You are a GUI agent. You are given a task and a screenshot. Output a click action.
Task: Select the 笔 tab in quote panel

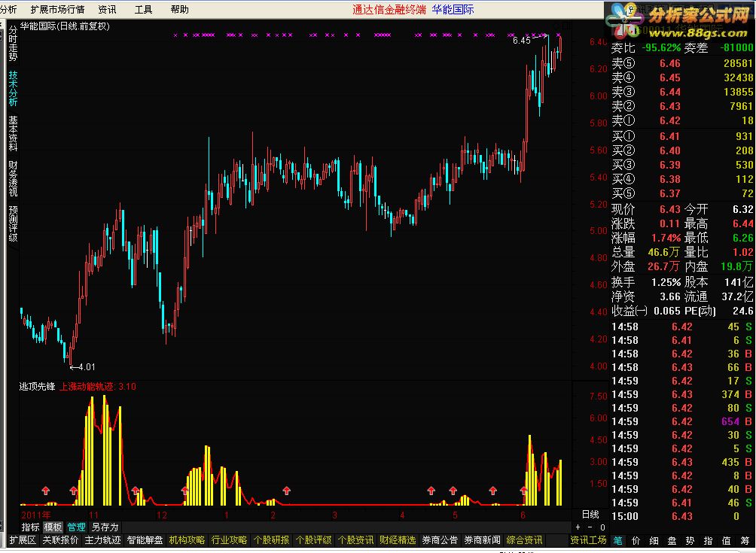point(618,540)
